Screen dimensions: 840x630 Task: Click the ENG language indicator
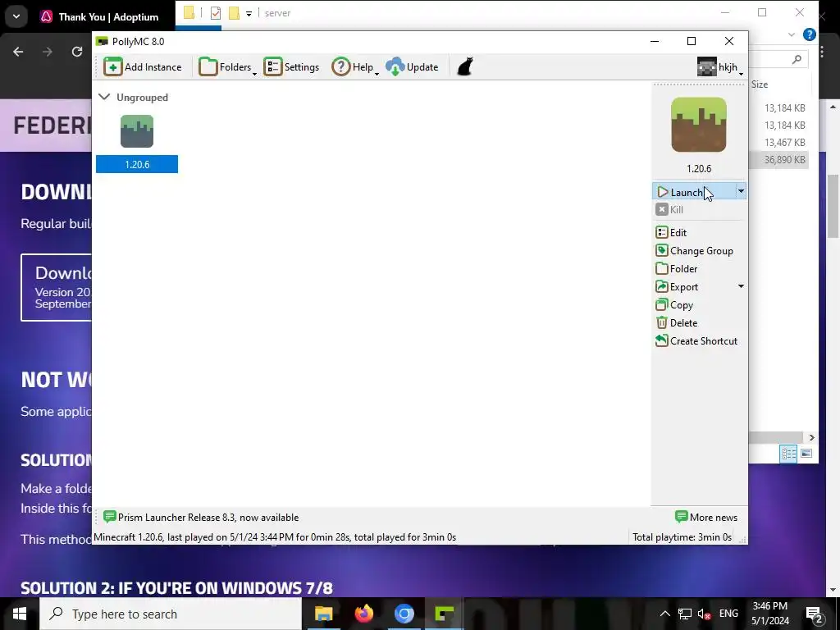pyautogui.click(x=728, y=614)
